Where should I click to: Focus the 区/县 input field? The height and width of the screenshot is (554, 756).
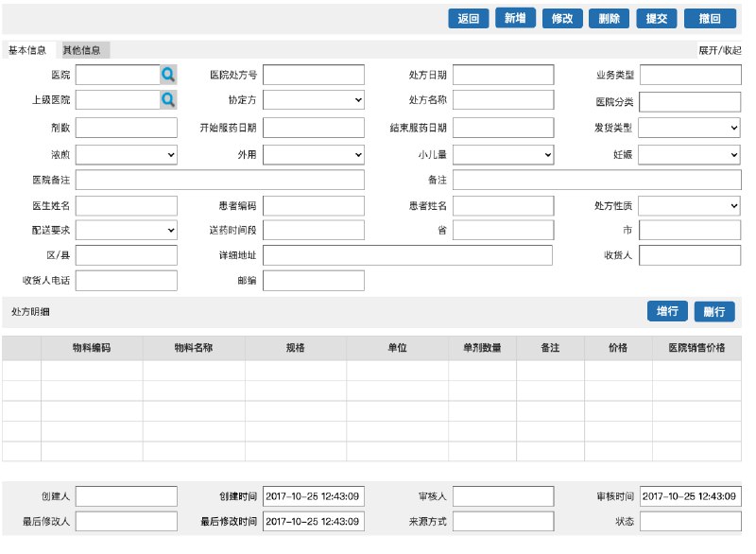click(x=127, y=255)
